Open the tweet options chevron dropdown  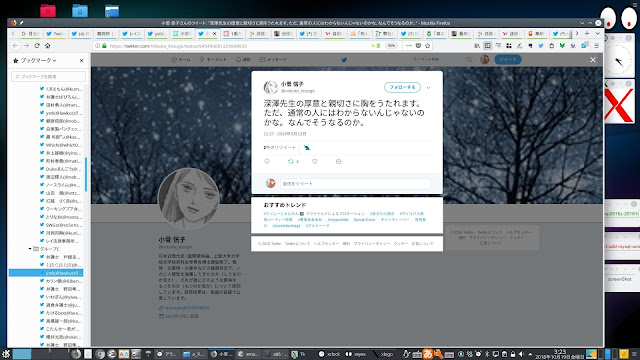pos(428,87)
